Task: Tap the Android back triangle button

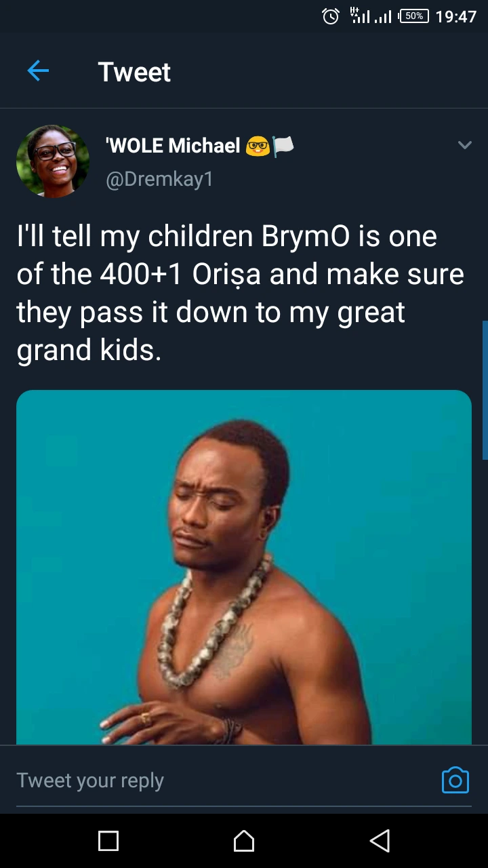Action: pyautogui.click(x=380, y=841)
